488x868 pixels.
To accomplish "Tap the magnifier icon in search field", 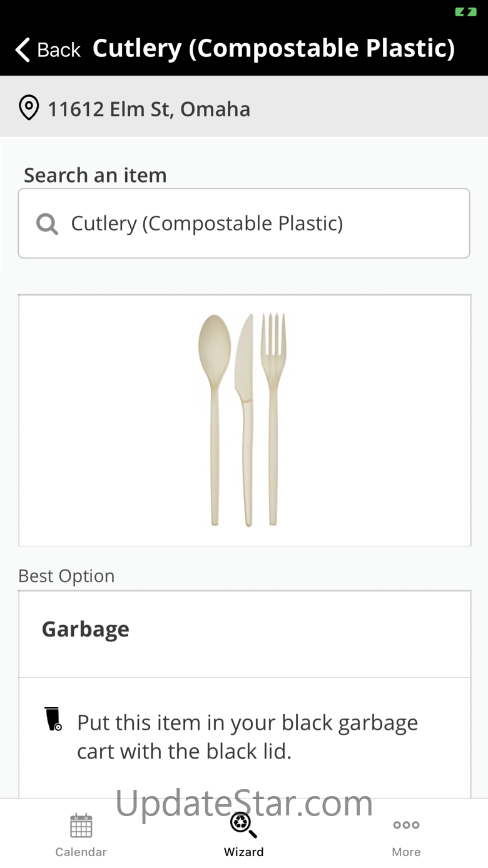I will (47, 223).
